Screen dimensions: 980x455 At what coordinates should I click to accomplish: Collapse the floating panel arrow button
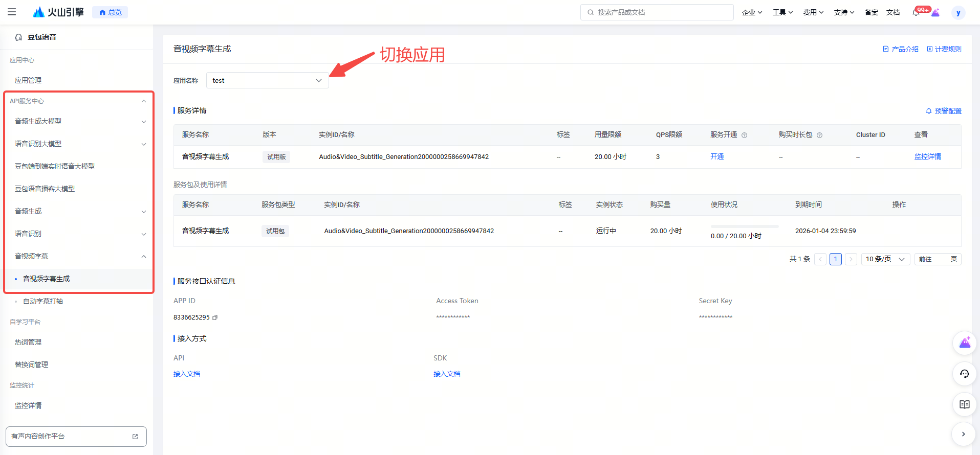[x=964, y=434]
